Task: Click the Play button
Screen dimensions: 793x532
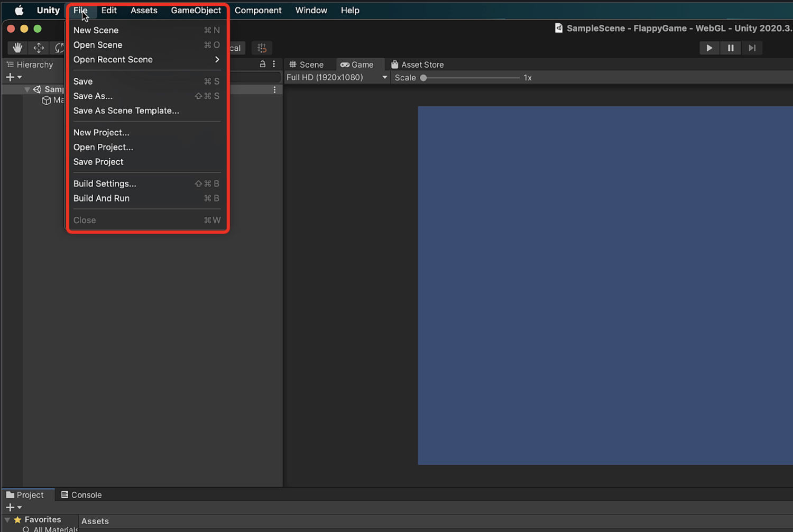Action: 709,48
